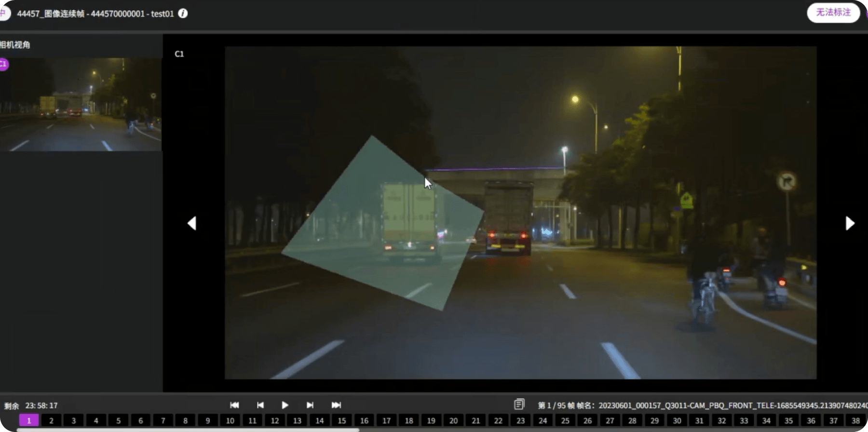The width and height of the screenshot is (868, 432).
Task: Select frame 20 in the timeline
Action: coord(453,420)
